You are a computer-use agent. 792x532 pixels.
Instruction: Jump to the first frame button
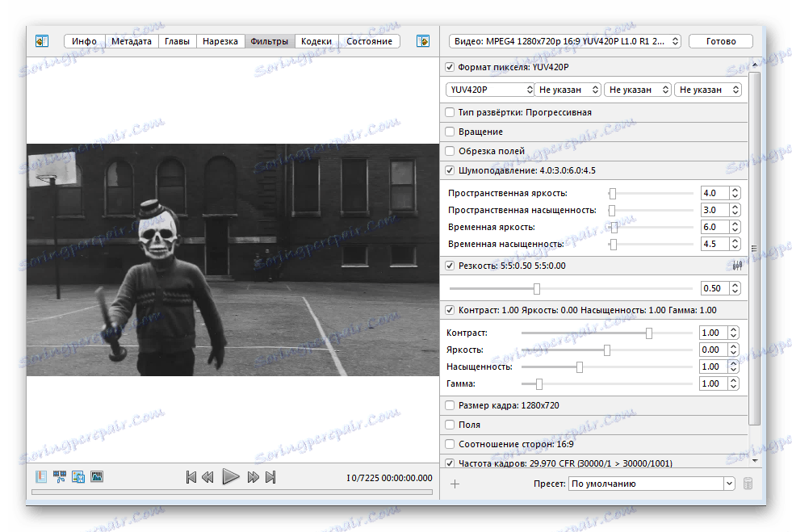[191, 477]
